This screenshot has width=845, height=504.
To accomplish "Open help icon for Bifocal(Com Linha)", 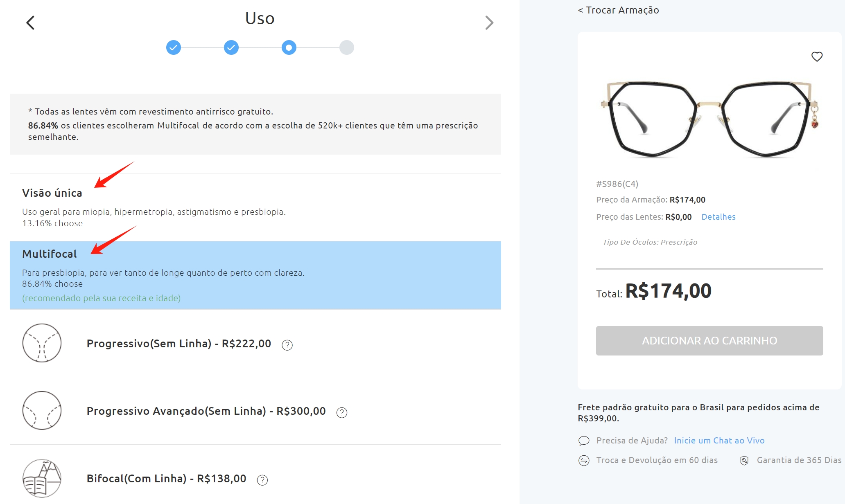I will coord(262,480).
